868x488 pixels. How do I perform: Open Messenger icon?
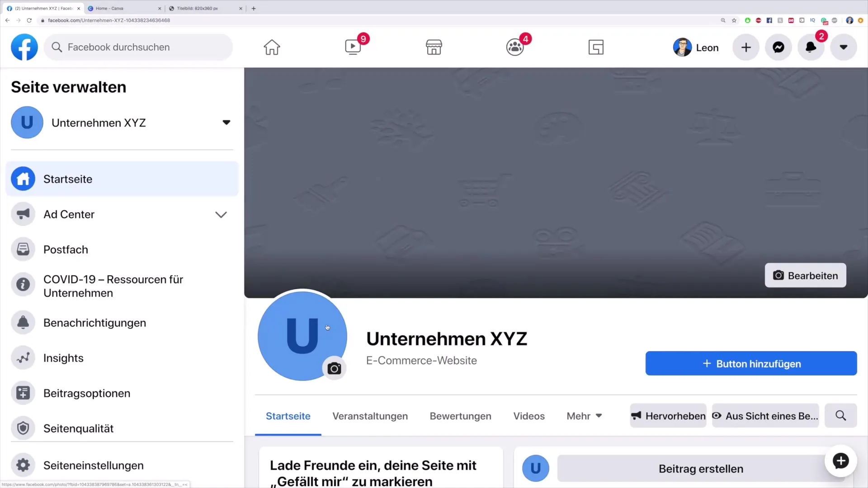778,47
